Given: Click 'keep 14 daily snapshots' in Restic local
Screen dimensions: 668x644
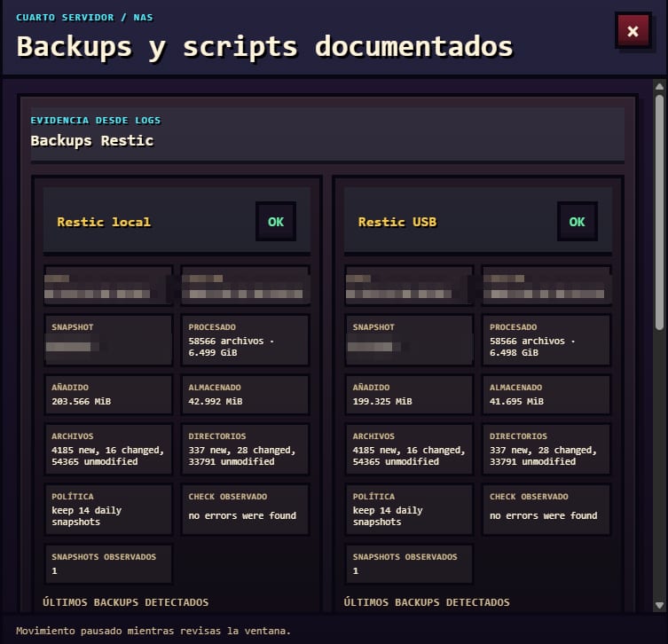Looking at the screenshot, I should (86, 515).
